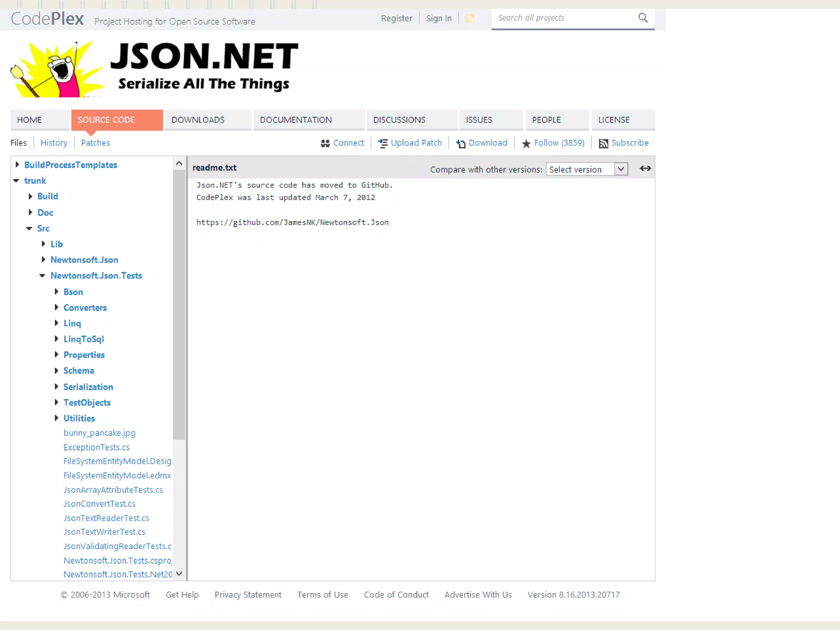
Task: Switch to the Downloads tab
Action: (x=198, y=120)
